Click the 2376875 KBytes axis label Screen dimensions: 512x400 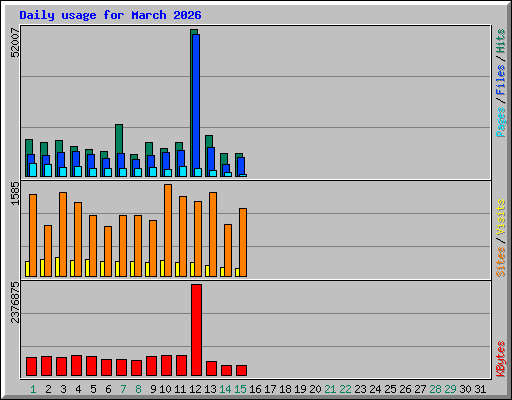coord(15,302)
